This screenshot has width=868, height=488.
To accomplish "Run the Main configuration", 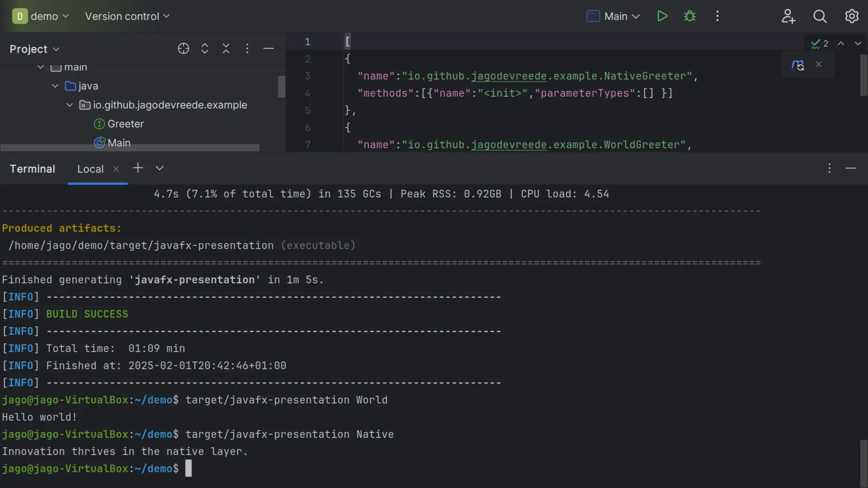I will point(662,16).
